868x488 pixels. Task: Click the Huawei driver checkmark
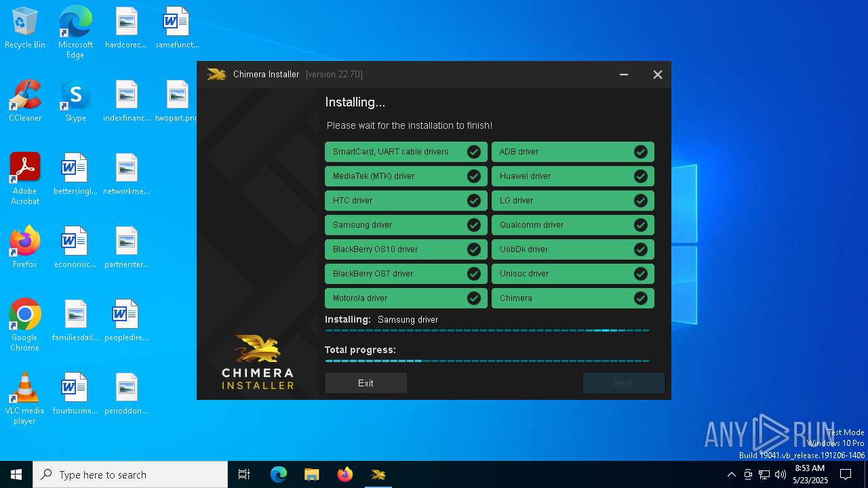click(641, 176)
